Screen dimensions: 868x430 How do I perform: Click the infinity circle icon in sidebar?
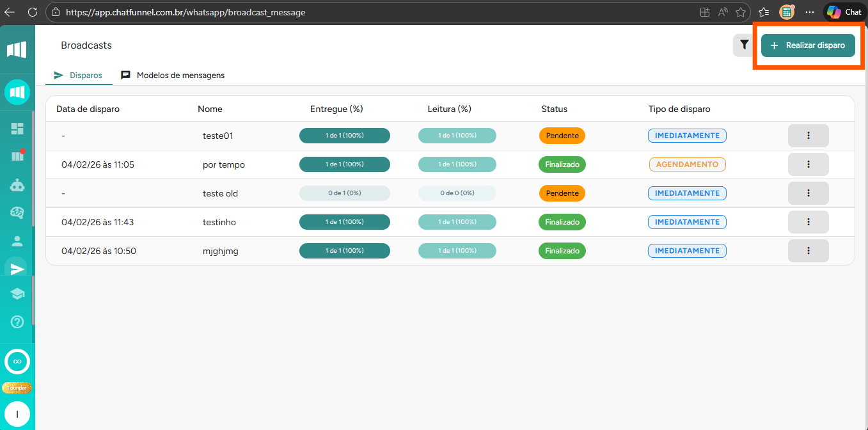(x=17, y=362)
